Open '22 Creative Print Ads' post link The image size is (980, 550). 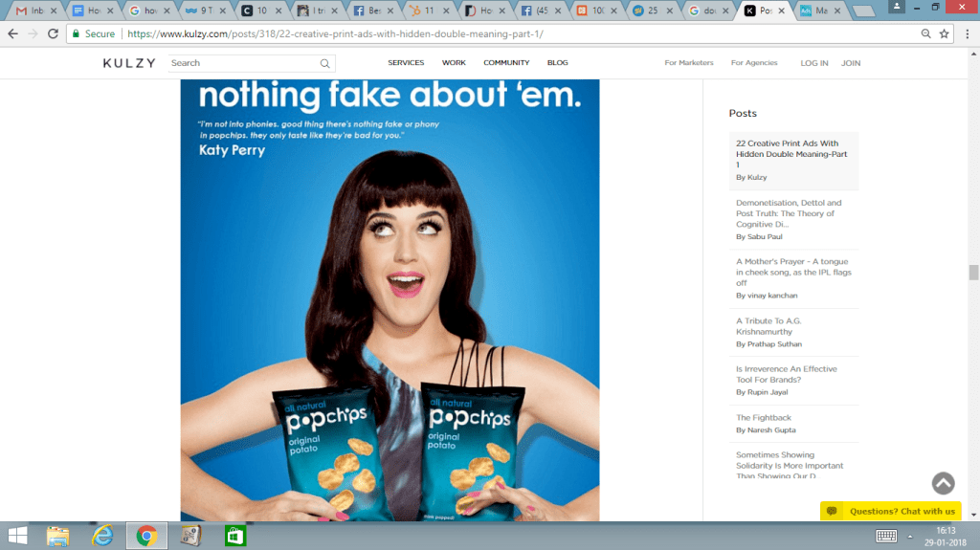(791, 154)
